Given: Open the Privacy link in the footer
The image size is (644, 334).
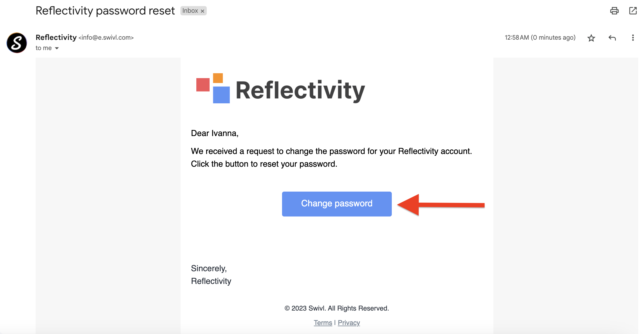Looking at the screenshot, I should point(349,323).
